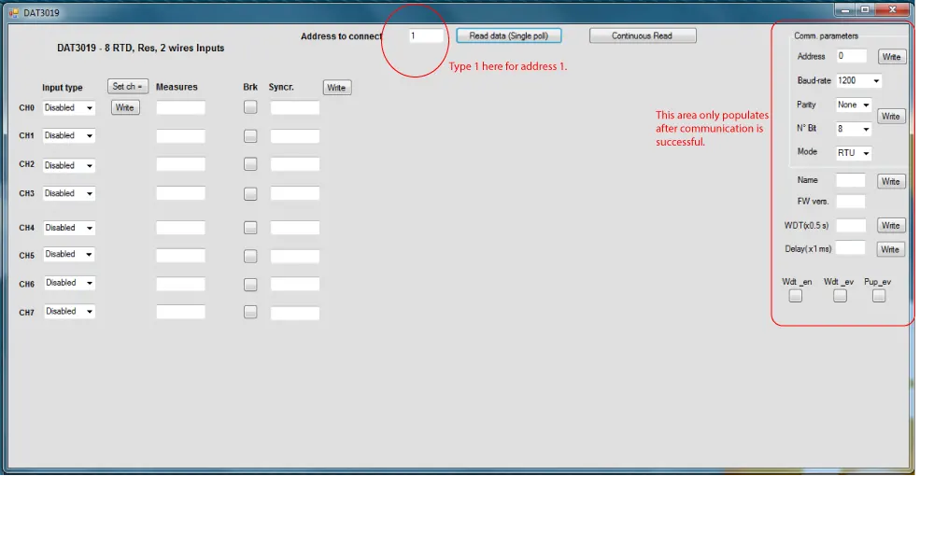Focus the CH1 Syncr. field

(295, 136)
